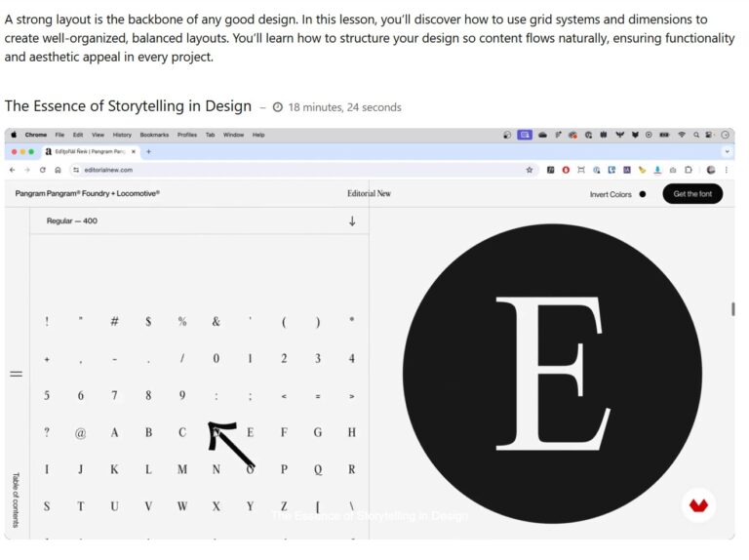The width and height of the screenshot is (749, 560).
Task: Click the red chat widget icon
Action: [698, 505]
